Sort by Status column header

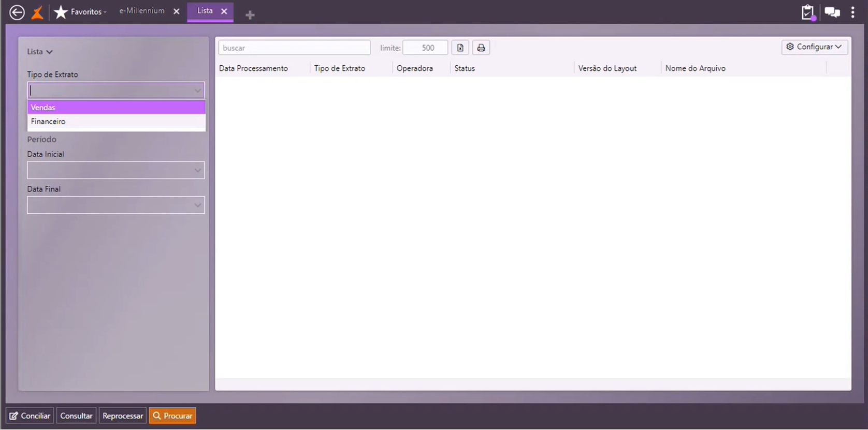[465, 68]
